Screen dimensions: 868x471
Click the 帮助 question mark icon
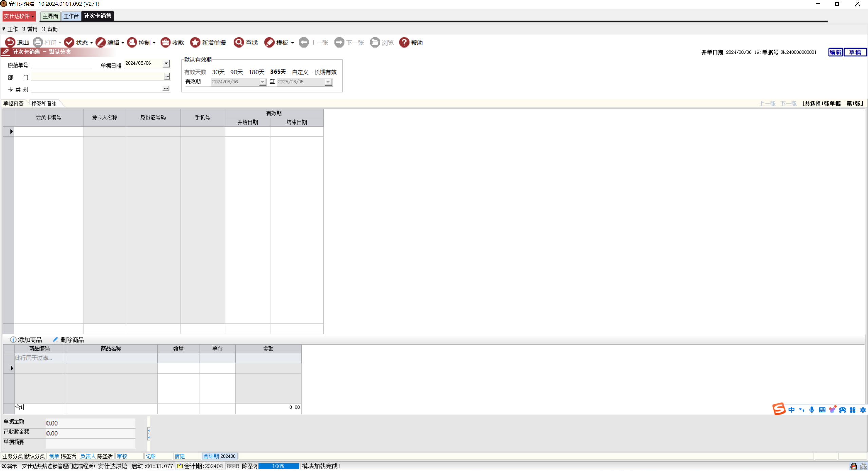tap(404, 42)
